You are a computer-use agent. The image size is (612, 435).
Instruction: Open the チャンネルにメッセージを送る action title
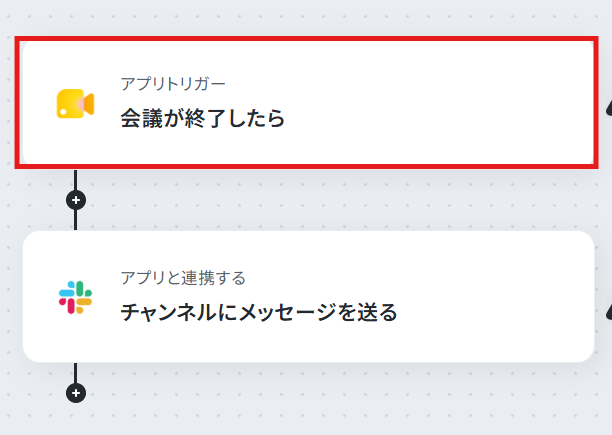(x=259, y=312)
